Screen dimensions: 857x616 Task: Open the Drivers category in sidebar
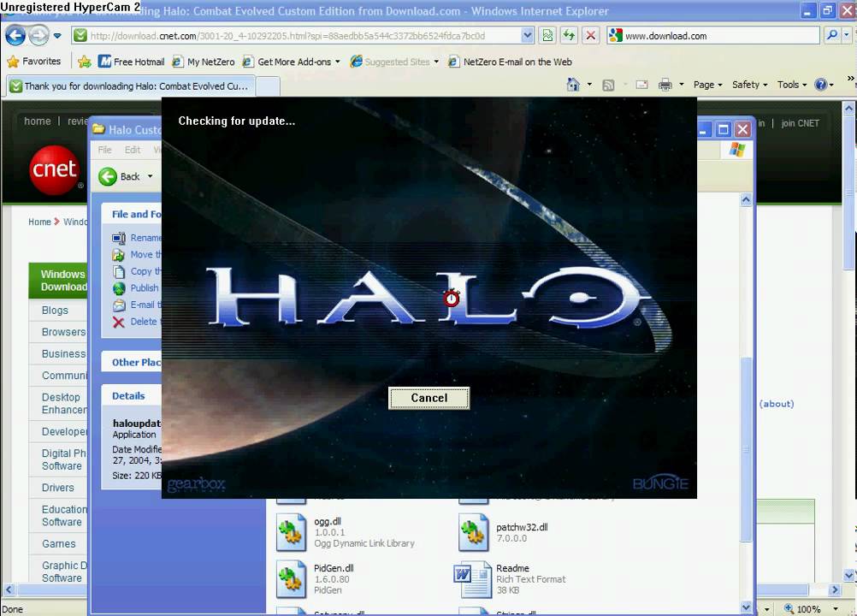click(57, 487)
